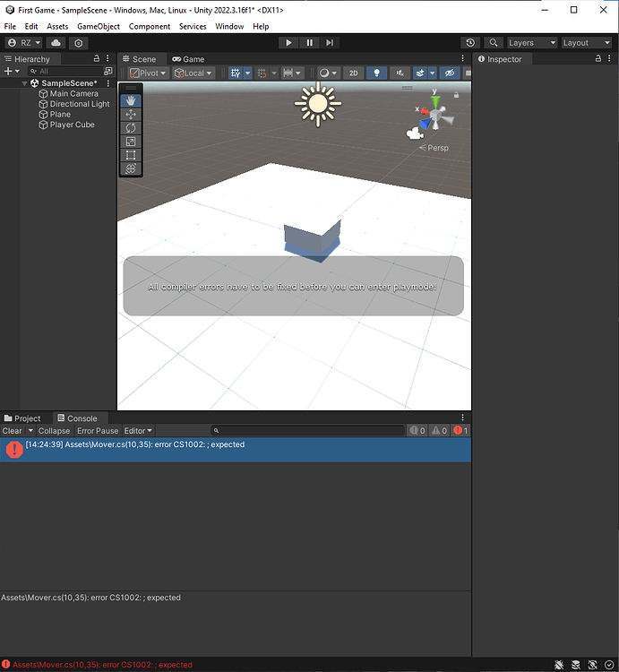Click the auto-refresh status icon
Image resolution: width=619 pixels, height=672 pixels.
tap(592, 665)
